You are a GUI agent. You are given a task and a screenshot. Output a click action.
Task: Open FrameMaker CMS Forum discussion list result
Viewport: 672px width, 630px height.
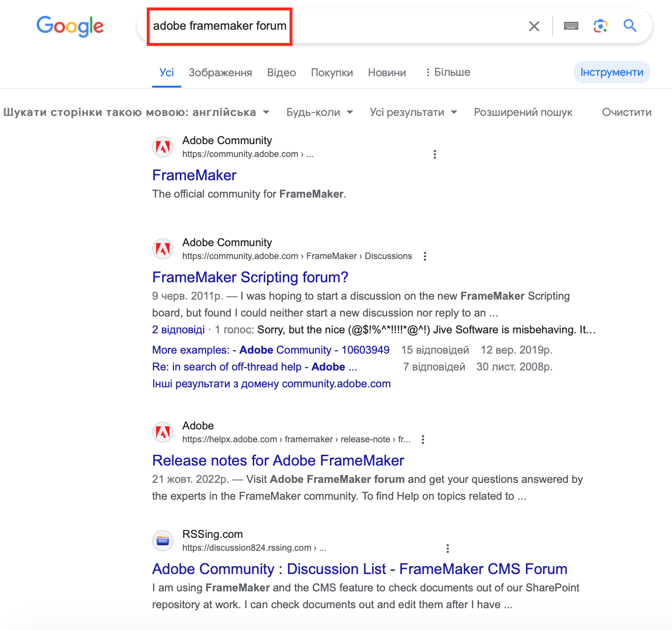coord(360,569)
